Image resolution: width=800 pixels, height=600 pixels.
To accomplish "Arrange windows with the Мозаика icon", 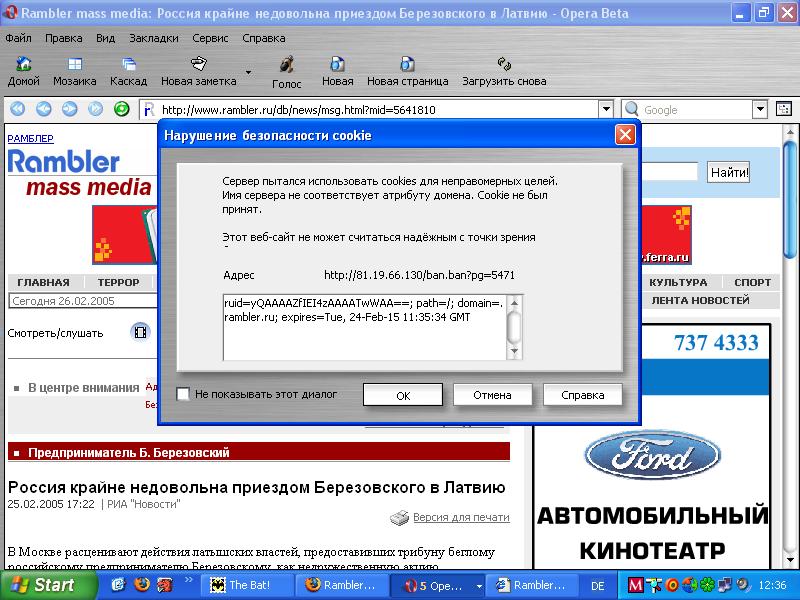I will pyautogui.click(x=74, y=71).
